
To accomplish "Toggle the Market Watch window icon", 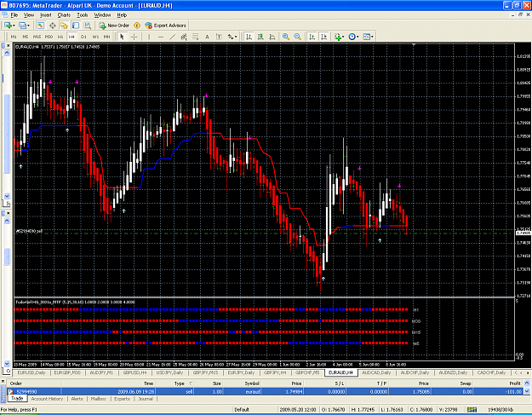I will [x=40, y=26].
